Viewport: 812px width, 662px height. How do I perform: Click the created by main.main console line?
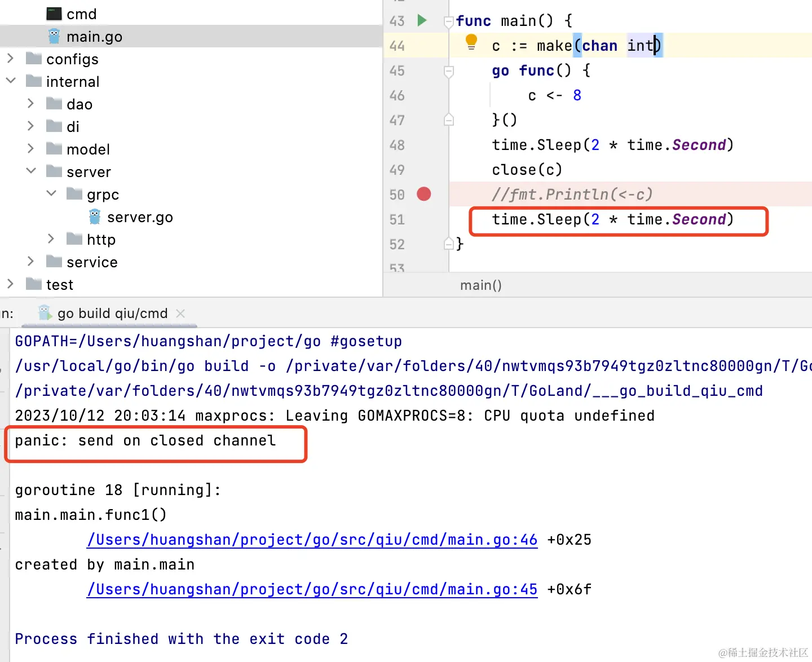coord(105,564)
